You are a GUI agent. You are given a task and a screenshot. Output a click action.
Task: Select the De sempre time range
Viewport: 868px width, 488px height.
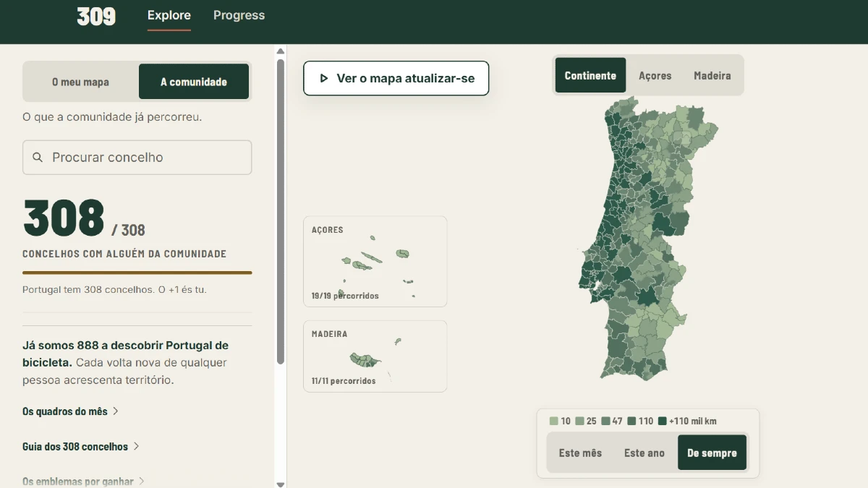click(x=712, y=453)
